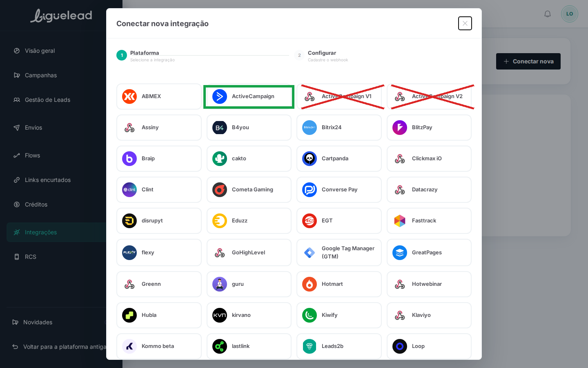Viewport: 588px width, 368px height.
Task: Navigate to Gestão de Leads
Action: click(56, 100)
